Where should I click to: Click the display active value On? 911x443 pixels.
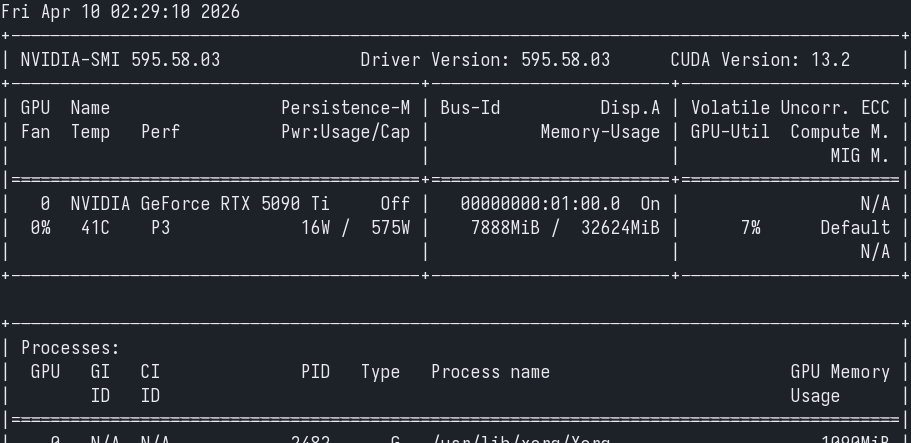(650, 203)
